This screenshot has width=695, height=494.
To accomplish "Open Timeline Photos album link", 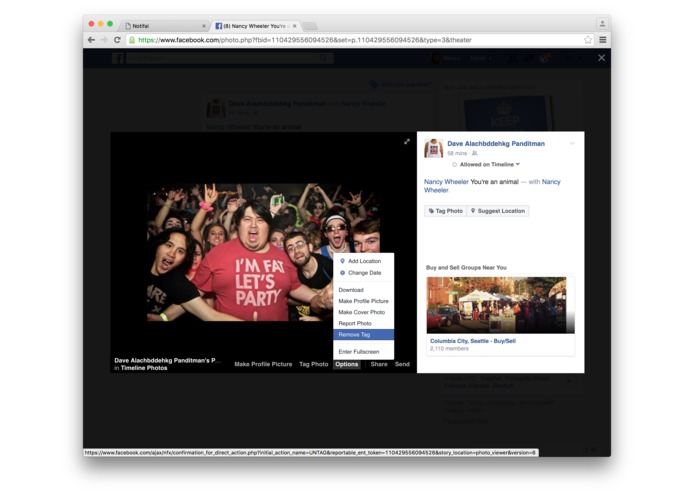I will click(x=144, y=368).
